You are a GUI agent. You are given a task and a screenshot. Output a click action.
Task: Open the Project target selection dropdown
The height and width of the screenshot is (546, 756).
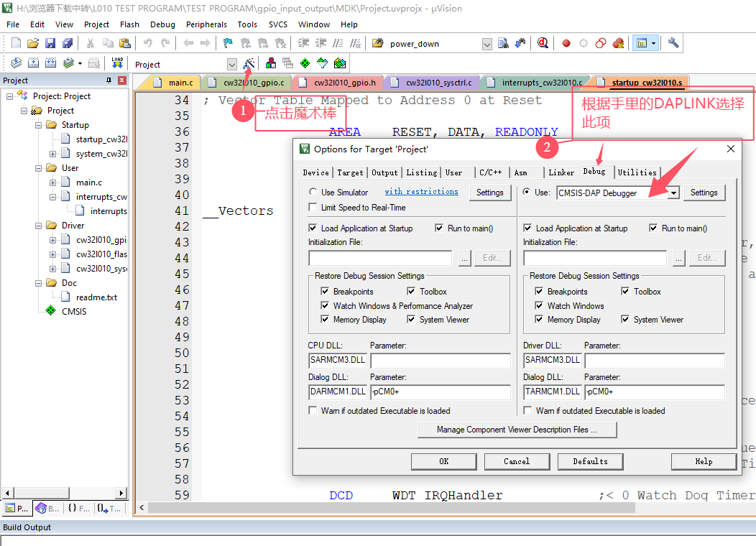tap(231, 64)
